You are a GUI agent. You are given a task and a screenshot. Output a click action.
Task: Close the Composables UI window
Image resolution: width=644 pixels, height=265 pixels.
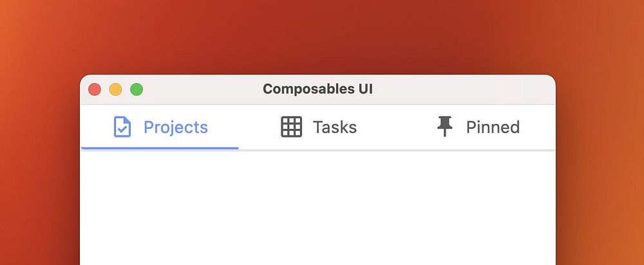95,90
